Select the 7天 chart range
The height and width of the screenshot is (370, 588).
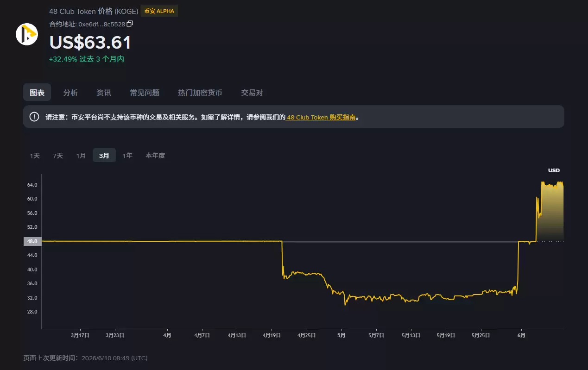pos(58,156)
